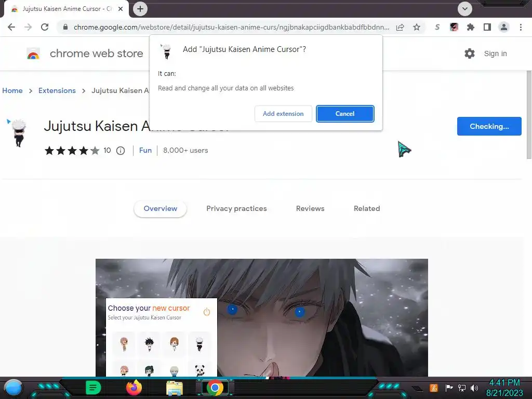Open the green notes app on taskbar

[94, 388]
